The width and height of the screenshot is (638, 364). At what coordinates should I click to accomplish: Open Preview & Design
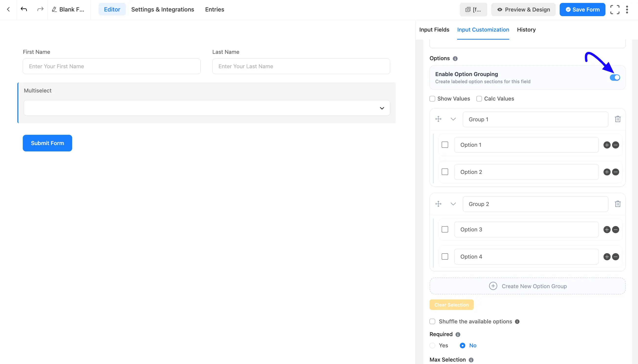[x=523, y=10]
